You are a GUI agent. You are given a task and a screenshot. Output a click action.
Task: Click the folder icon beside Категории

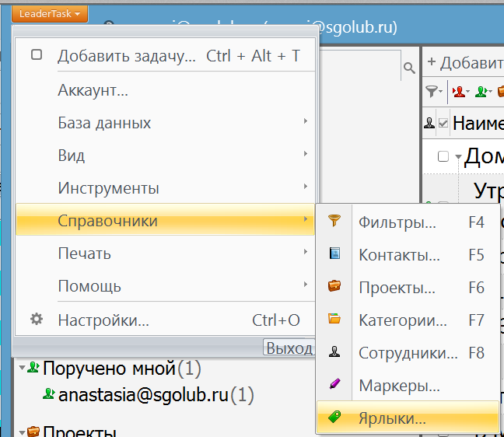pos(334,320)
